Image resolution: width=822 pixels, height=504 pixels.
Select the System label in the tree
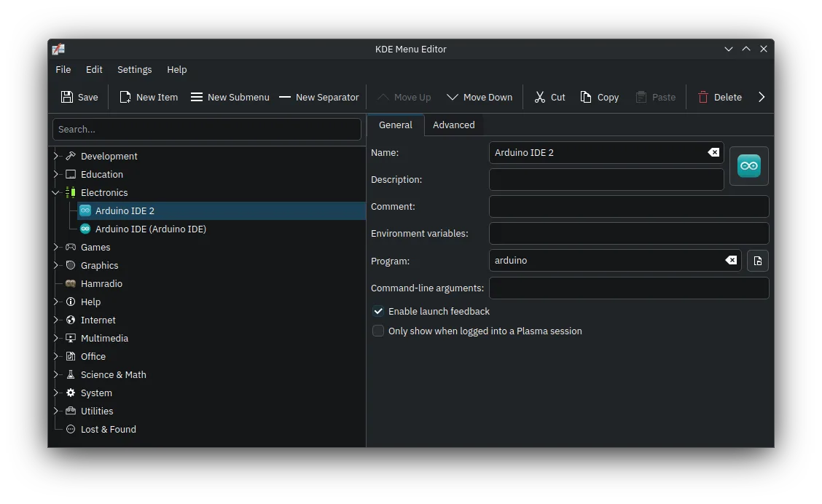click(x=96, y=393)
